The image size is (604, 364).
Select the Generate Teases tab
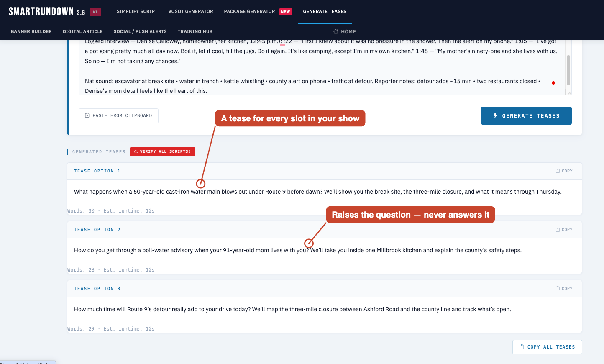pos(325,11)
